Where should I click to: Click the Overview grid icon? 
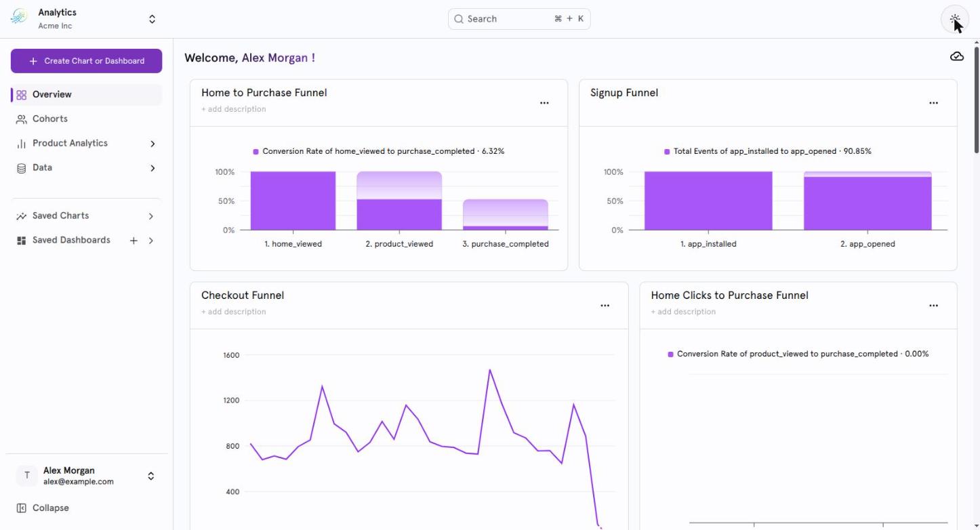tap(21, 95)
